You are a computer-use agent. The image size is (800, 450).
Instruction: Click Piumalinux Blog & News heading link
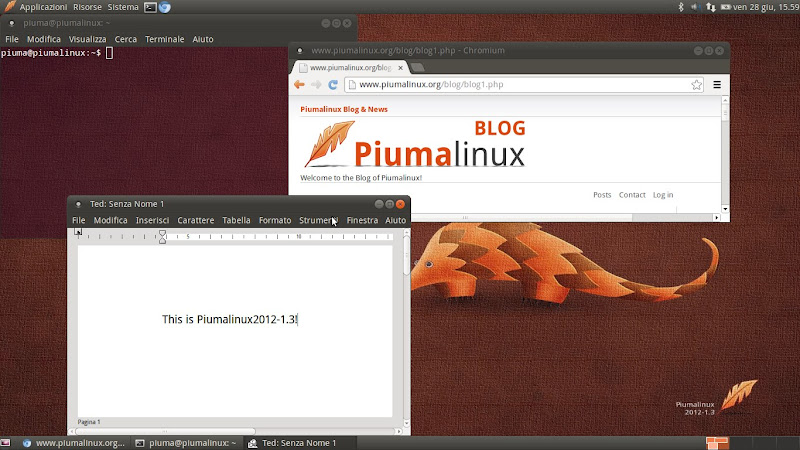[x=344, y=109]
